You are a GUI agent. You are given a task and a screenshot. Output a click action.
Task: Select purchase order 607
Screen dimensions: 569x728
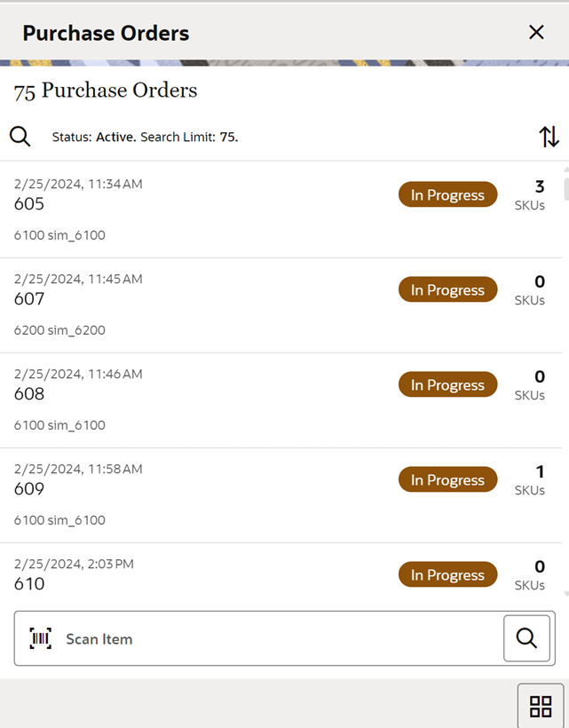[178, 298]
